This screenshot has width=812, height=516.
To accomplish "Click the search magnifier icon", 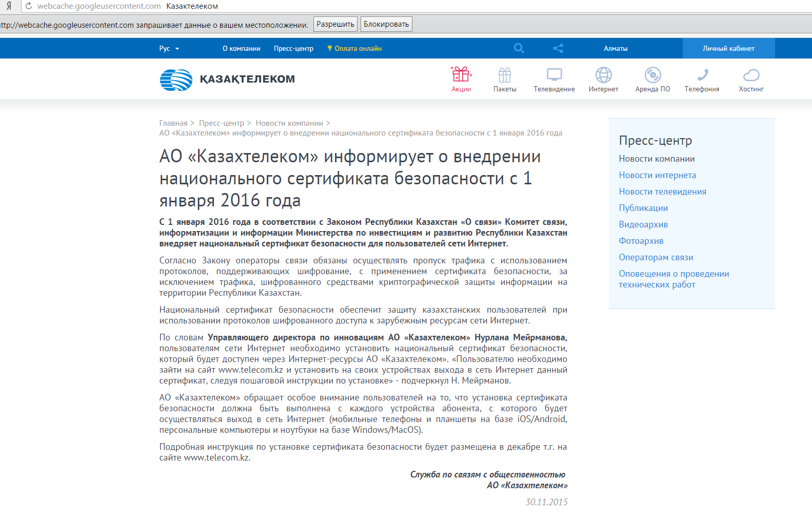I will (519, 48).
